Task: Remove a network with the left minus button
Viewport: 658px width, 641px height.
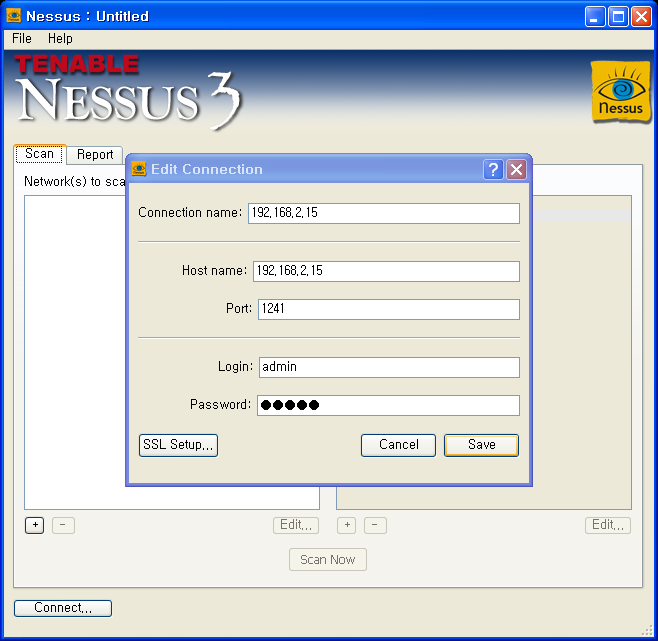Action: (63, 525)
